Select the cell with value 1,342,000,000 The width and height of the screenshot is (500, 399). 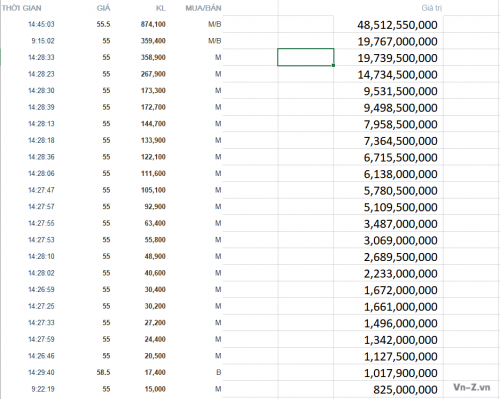pos(389,340)
